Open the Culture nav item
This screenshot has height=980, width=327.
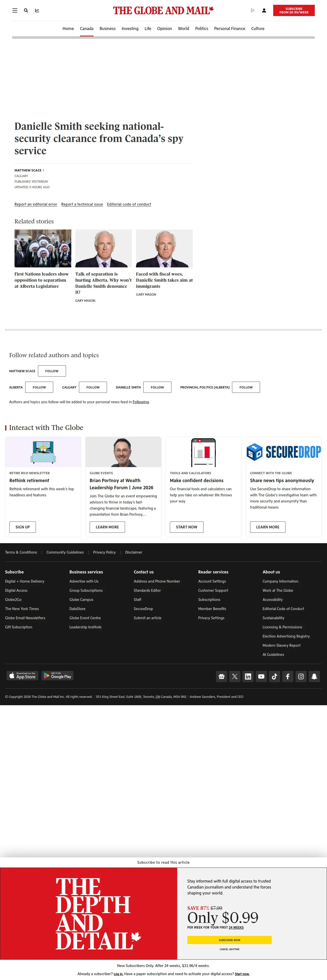258,28
